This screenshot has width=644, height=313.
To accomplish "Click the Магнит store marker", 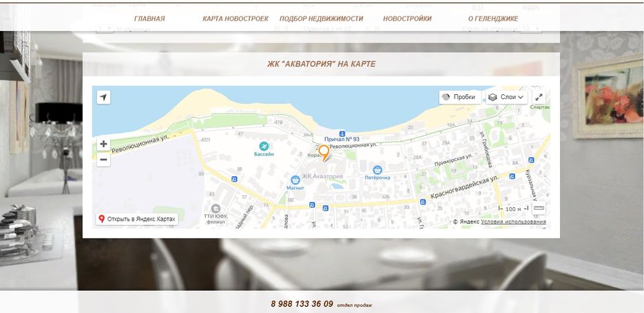I will click(295, 180).
